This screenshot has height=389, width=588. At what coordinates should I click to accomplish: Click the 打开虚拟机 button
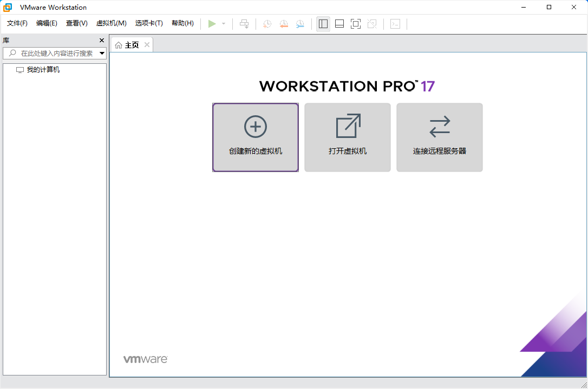tap(348, 137)
